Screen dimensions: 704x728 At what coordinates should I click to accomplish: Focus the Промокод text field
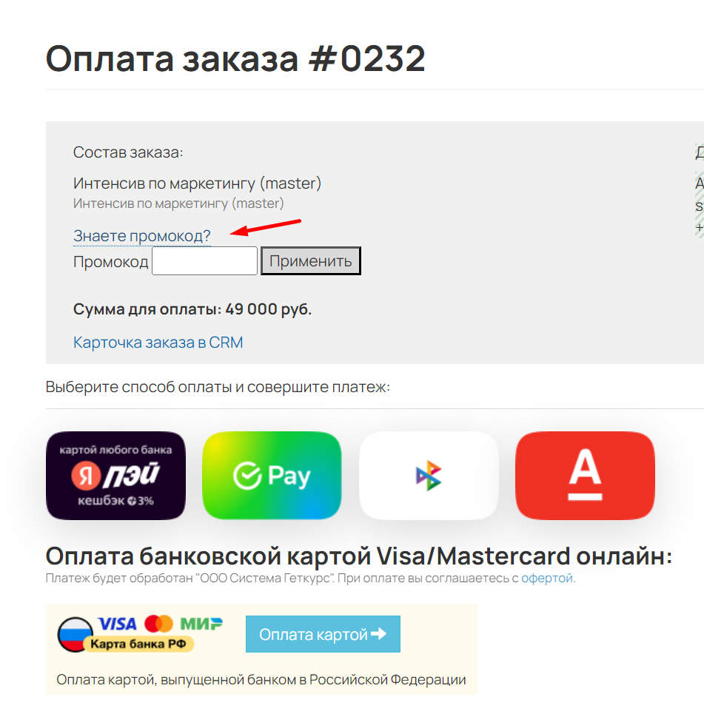(x=204, y=261)
